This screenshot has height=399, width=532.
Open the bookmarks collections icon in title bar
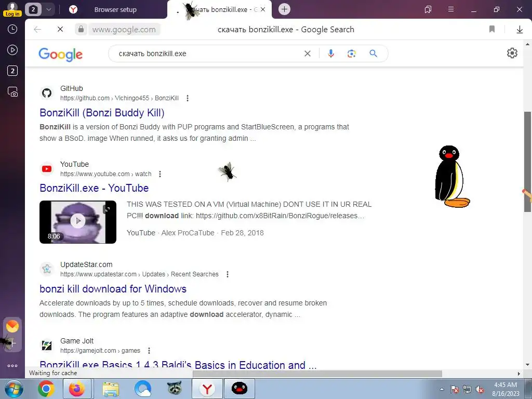click(x=428, y=9)
